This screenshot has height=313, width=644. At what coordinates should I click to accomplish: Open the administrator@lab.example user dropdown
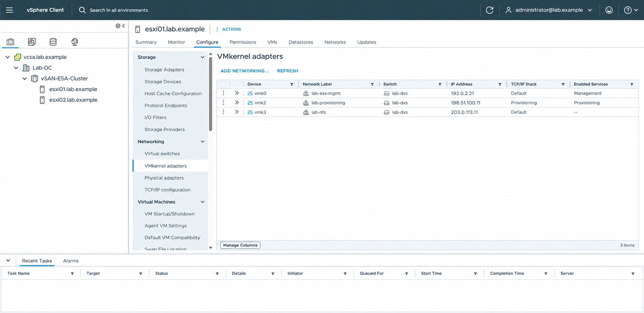tap(548, 10)
